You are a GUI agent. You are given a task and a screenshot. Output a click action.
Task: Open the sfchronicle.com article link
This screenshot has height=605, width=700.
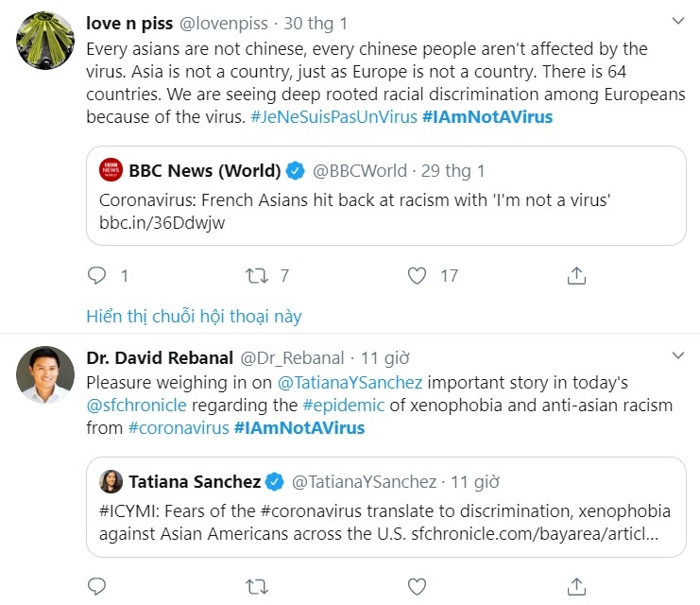[x=535, y=533]
